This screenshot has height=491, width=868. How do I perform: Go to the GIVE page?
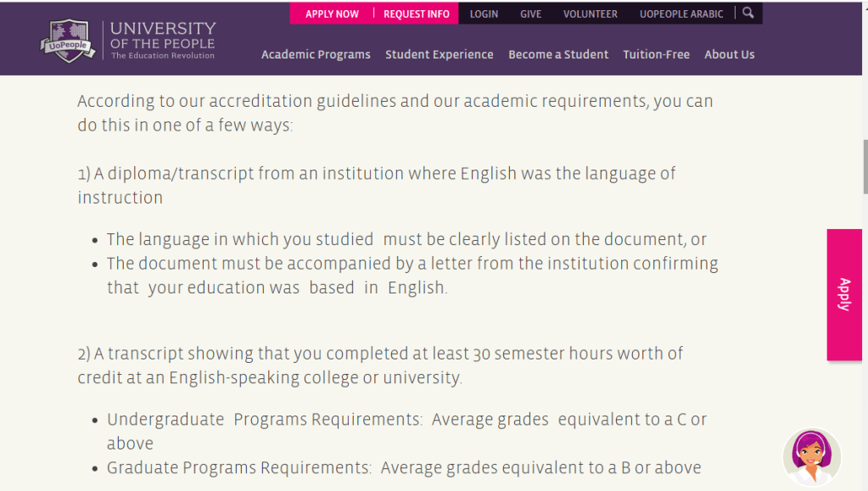[x=530, y=14]
